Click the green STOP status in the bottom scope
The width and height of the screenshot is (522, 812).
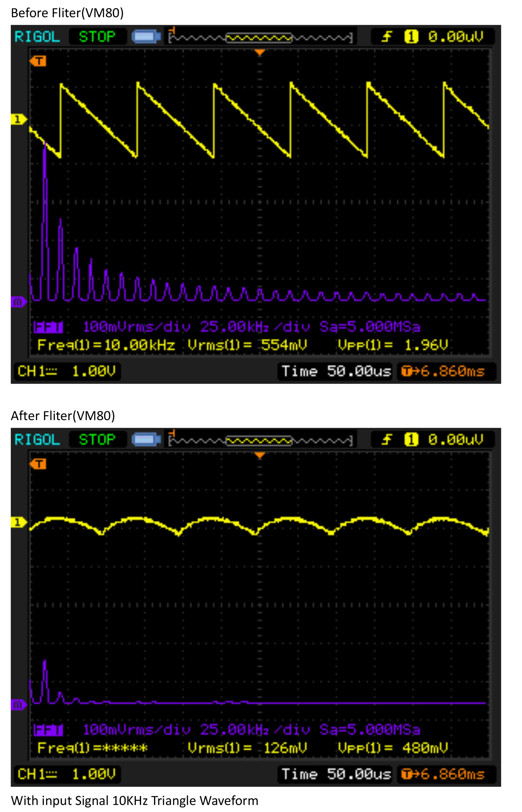pos(97,440)
